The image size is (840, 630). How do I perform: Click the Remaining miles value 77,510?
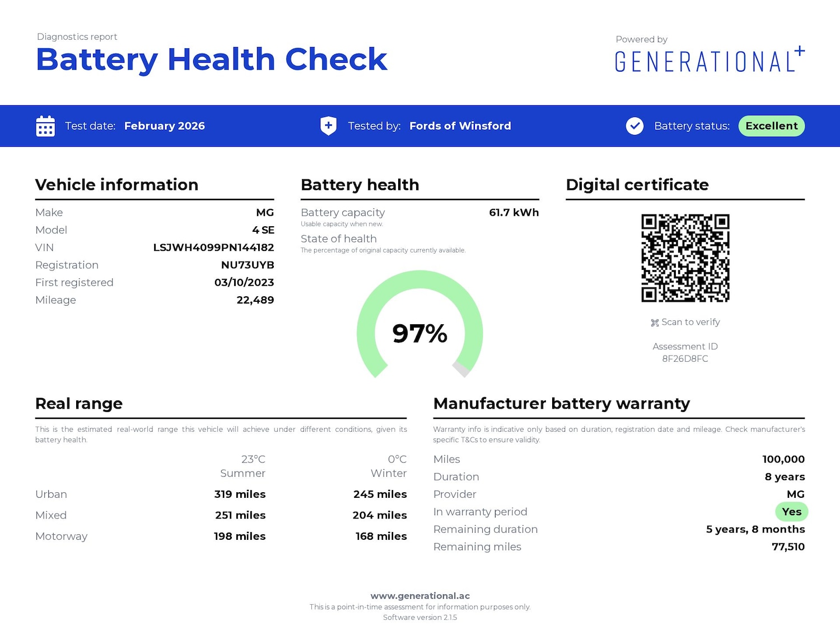click(788, 547)
